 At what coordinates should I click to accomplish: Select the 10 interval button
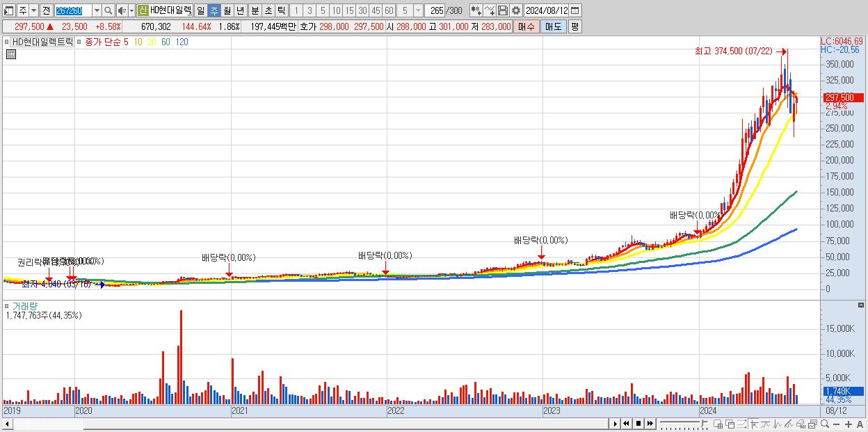point(336,10)
